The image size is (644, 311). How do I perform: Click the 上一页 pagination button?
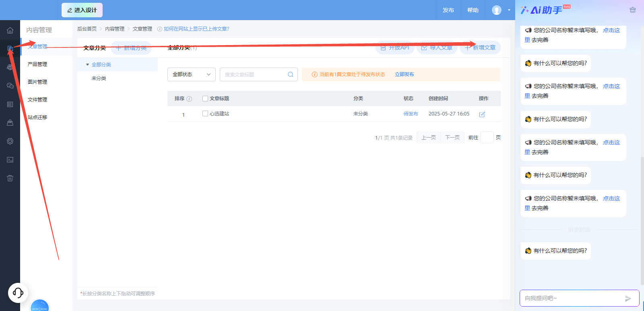pos(429,138)
